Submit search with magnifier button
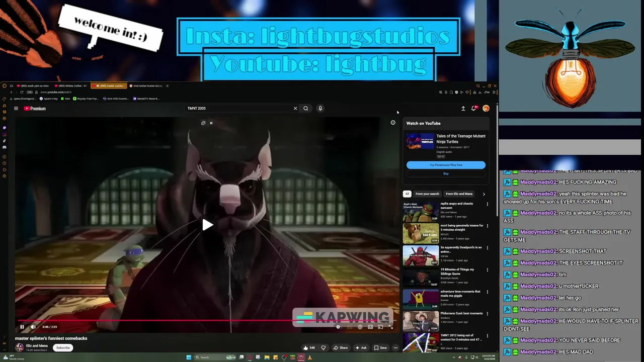This screenshot has width=644, height=362. [305, 108]
